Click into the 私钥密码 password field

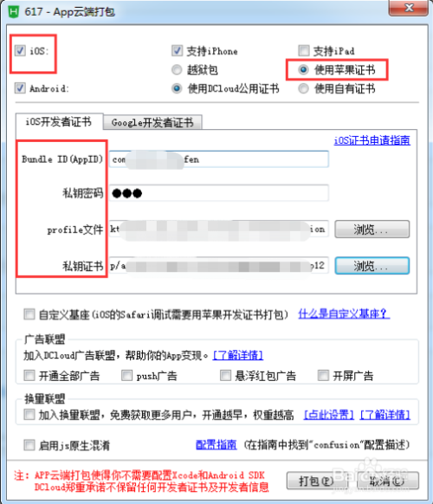pyautogui.click(x=219, y=193)
